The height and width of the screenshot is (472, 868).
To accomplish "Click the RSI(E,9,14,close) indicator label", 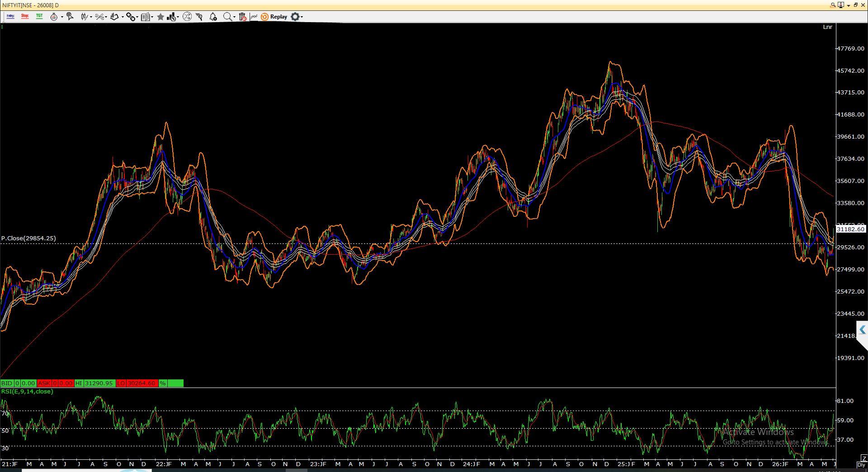I will click(27, 391).
